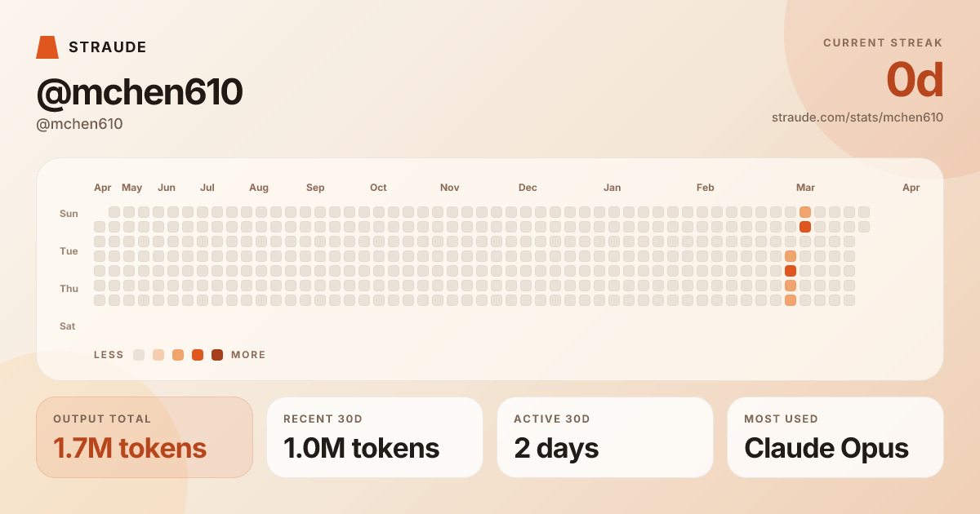Click the large @mchen610 profile heading

(x=140, y=92)
